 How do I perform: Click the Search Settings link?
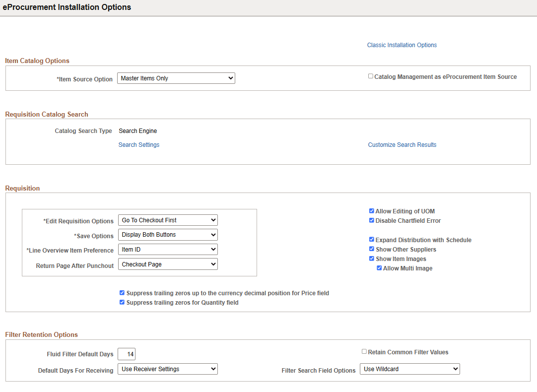click(x=138, y=144)
